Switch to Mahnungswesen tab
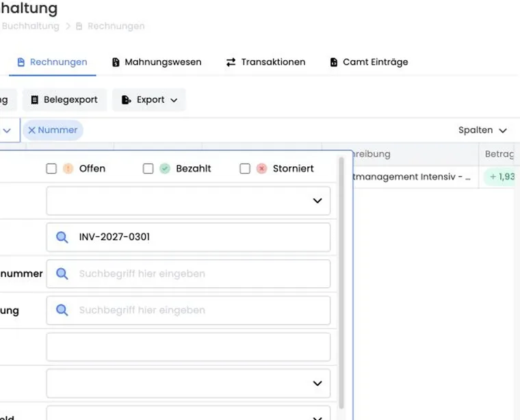The image size is (520, 420). coord(157,62)
